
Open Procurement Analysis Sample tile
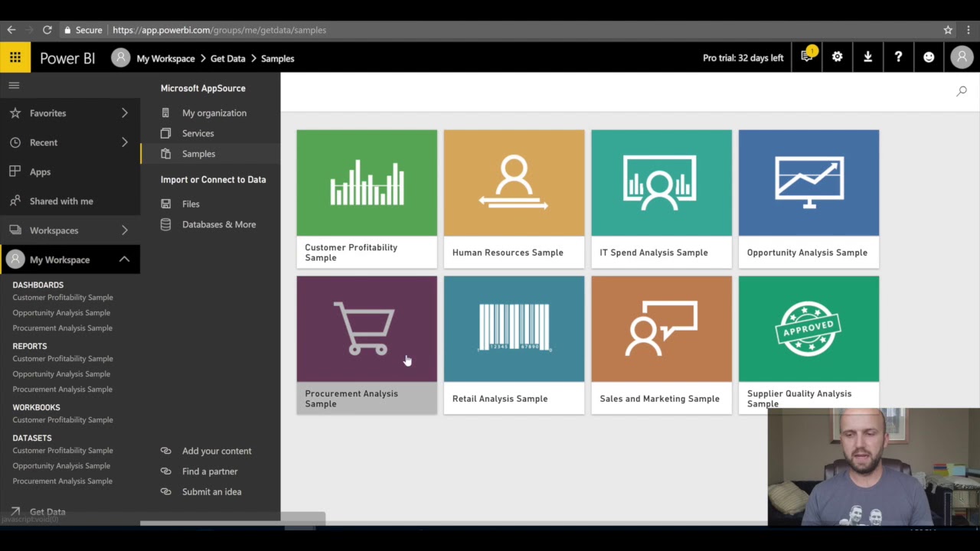(x=367, y=345)
